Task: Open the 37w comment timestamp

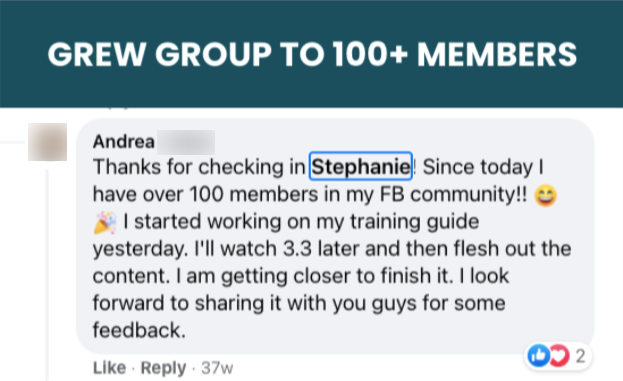Action: click(217, 368)
